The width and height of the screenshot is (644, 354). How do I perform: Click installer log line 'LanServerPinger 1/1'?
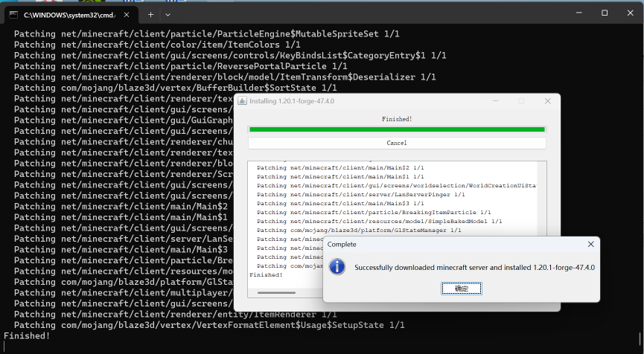361,194
